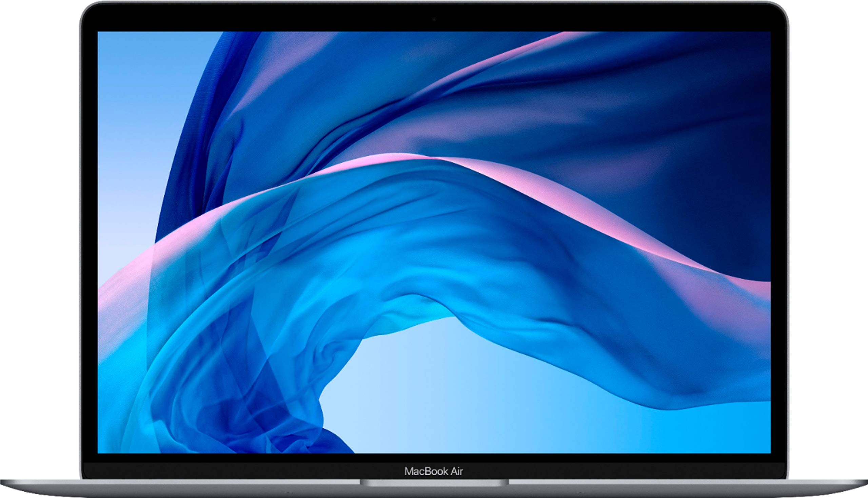Click the left side black screen bezel
The height and width of the screenshot is (498, 868).
pos(90,240)
